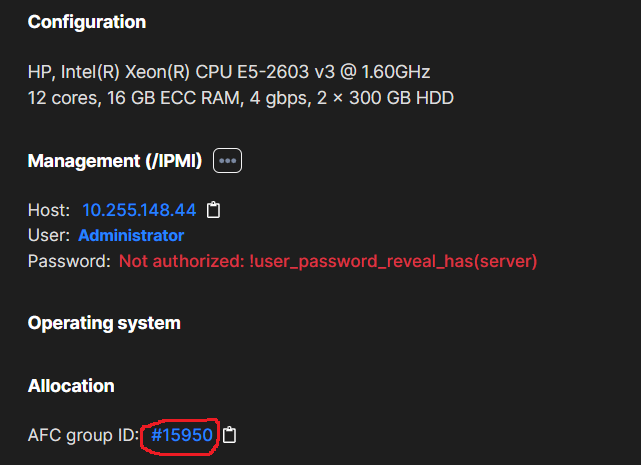Image resolution: width=641 pixels, height=465 pixels.
Task: Click the AFC group ID: label
Action: point(83,435)
